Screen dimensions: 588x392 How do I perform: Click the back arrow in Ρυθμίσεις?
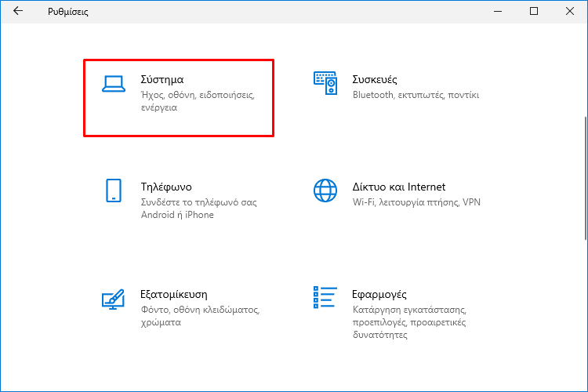[x=17, y=11]
